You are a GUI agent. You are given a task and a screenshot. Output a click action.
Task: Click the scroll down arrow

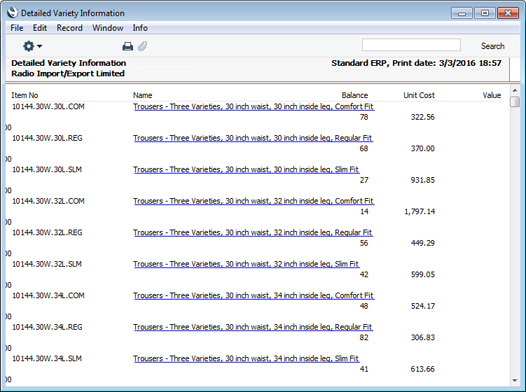point(515,380)
